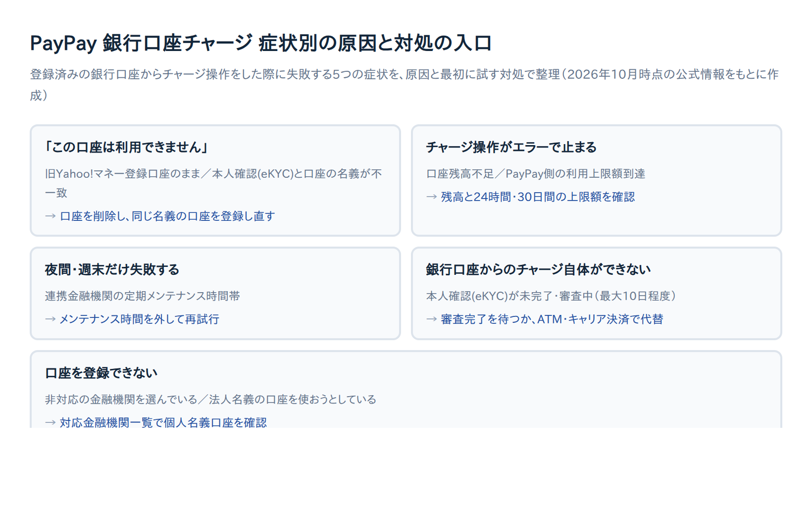Image resolution: width=812 pixels, height=514 pixels.
Task: Follow the link '審査完了を待つか、ATM・キャリア決済で代替'
Action: point(552,319)
